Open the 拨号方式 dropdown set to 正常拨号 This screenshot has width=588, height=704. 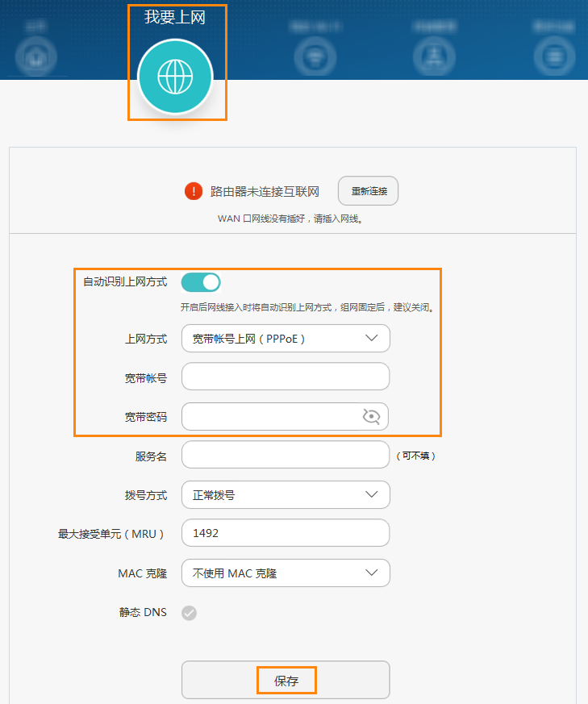click(286, 495)
